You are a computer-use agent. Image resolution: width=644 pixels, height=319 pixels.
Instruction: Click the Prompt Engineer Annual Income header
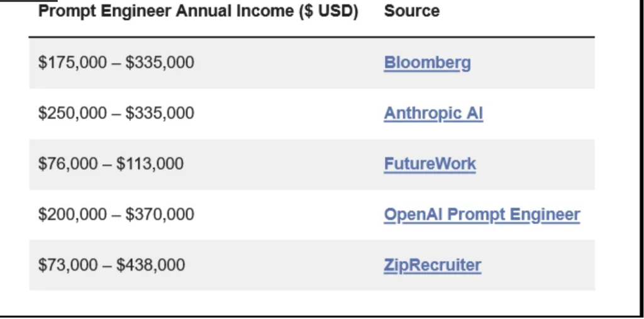tap(198, 11)
